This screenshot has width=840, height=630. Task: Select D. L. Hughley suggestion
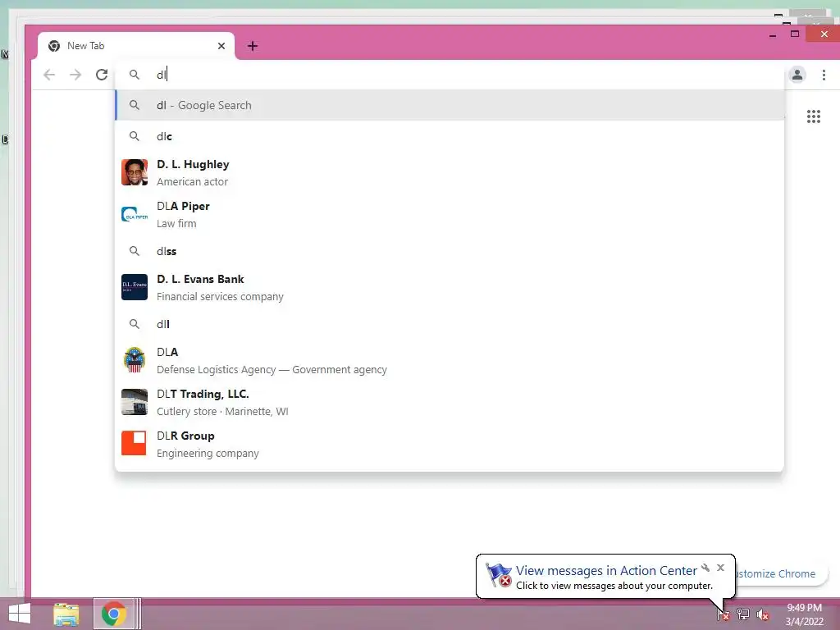[x=450, y=172]
